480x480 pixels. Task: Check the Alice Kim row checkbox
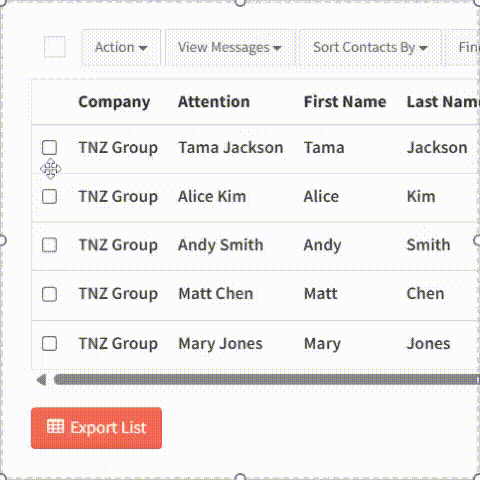[49, 196]
